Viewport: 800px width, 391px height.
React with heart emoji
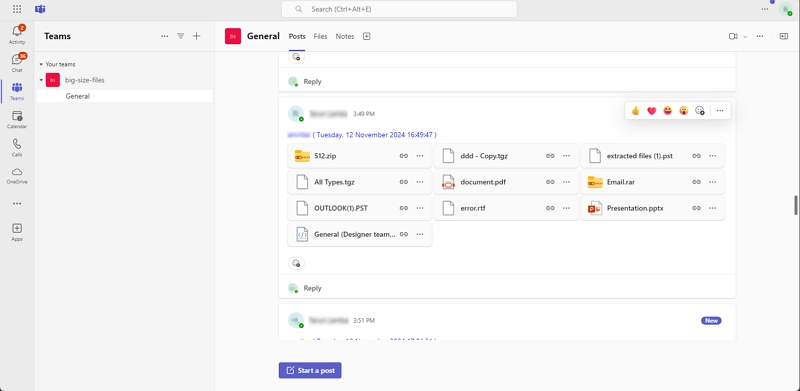(x=652, y=111)
